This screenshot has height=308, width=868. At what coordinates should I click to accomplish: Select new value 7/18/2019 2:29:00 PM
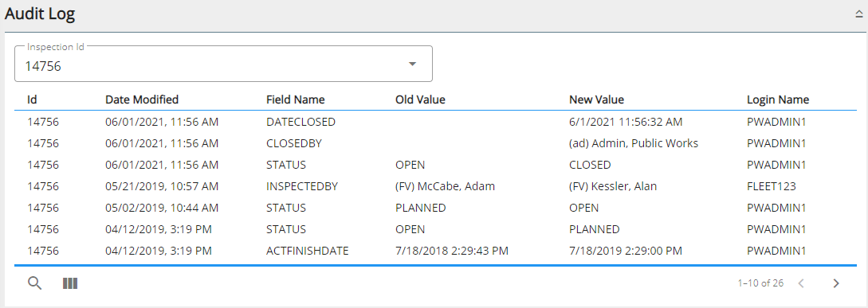(x=625, y=251)
